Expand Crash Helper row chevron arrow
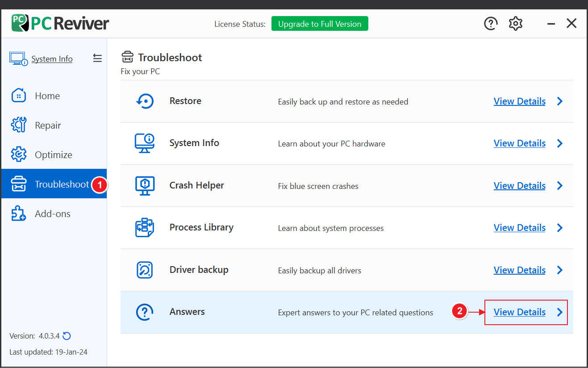The height and width of the screenshot is (368, 588). point(560,186)
